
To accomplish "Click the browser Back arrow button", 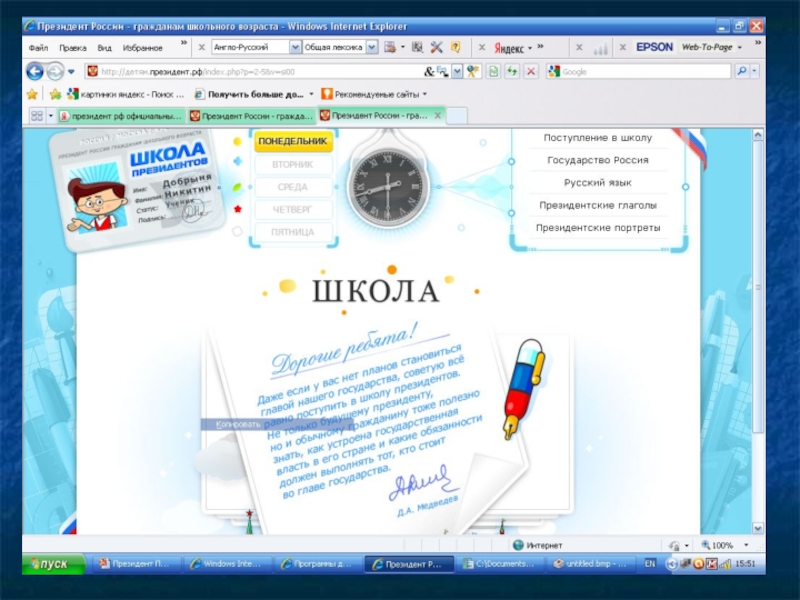I will point(34,72).
